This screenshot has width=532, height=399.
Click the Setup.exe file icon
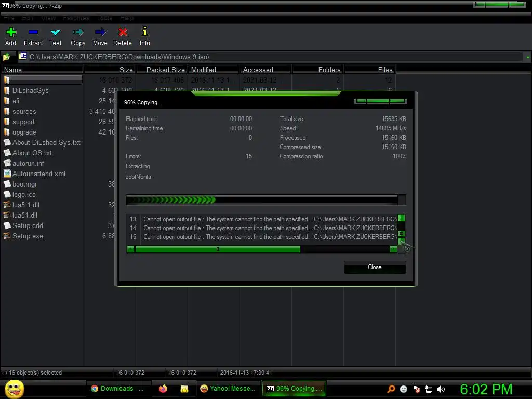tap(7, 236)
